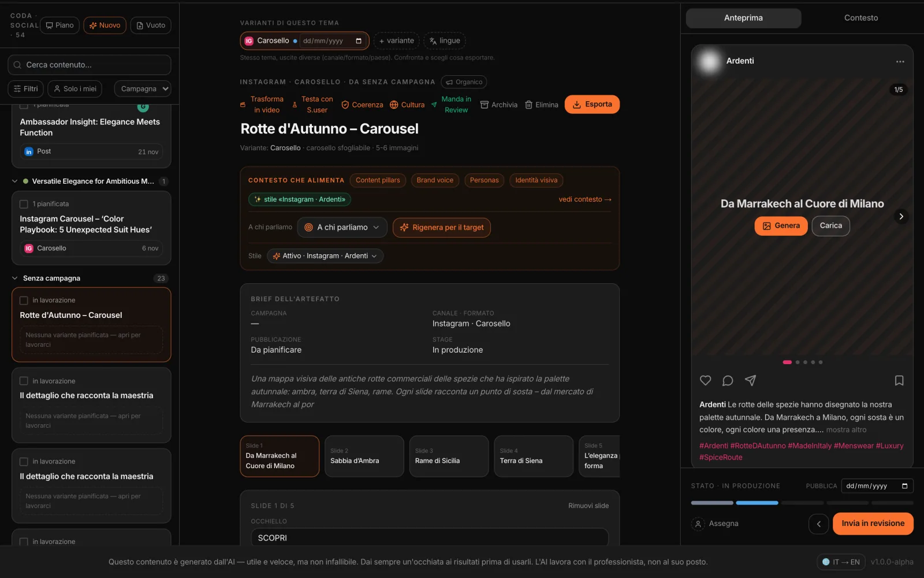The height and width of the screenshot is (578, 924).
Task: Open the Campagna dropdown
Action: click(x=143, y=88)
